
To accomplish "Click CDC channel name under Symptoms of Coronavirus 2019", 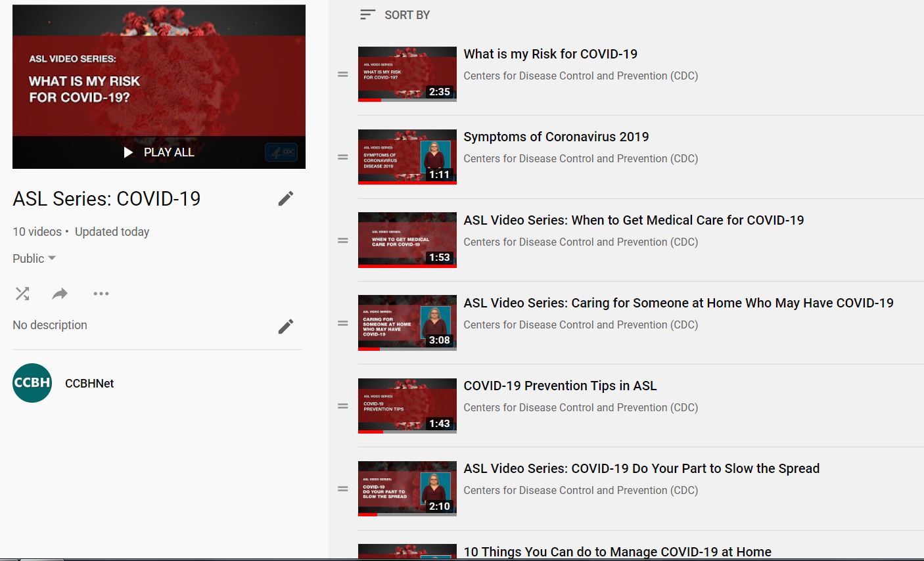I will pyautogui.click(x=581, y=158).
